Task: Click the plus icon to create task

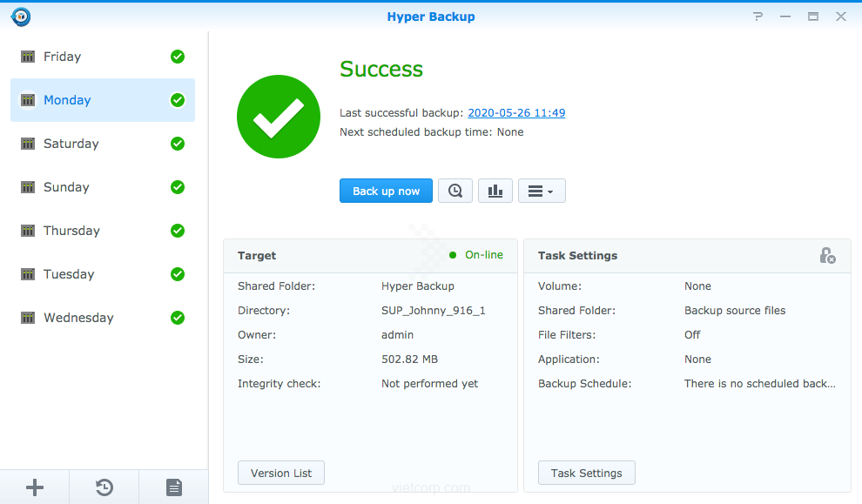Action: coord(35,487)
